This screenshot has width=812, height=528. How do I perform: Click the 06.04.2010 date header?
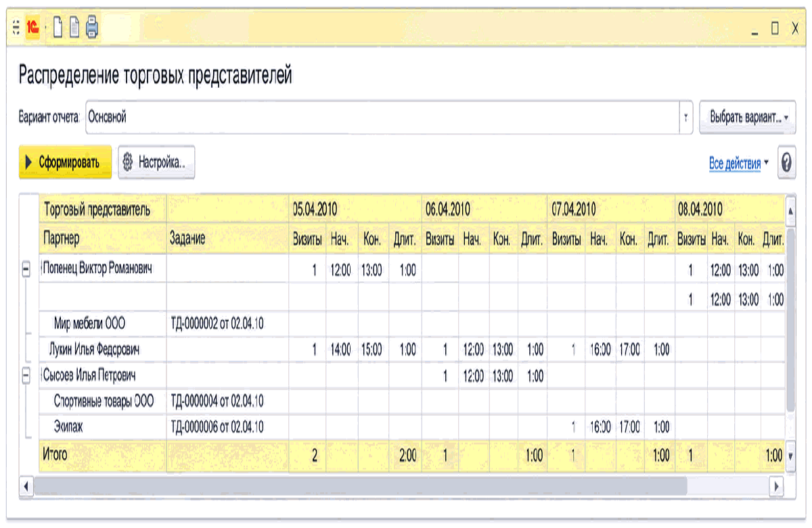click(x=447, y=210)
